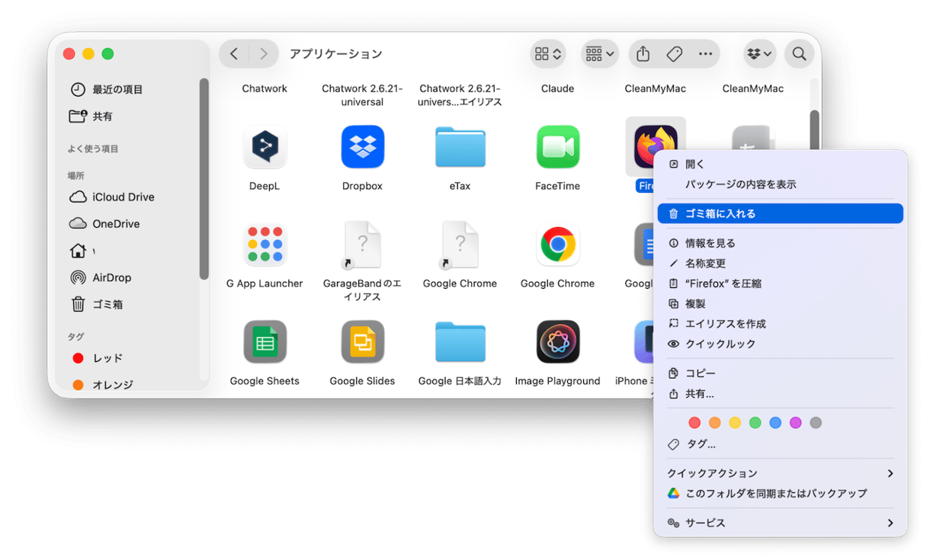
Task: Click the back navigation arrow button
Action: tap(234, 53)
